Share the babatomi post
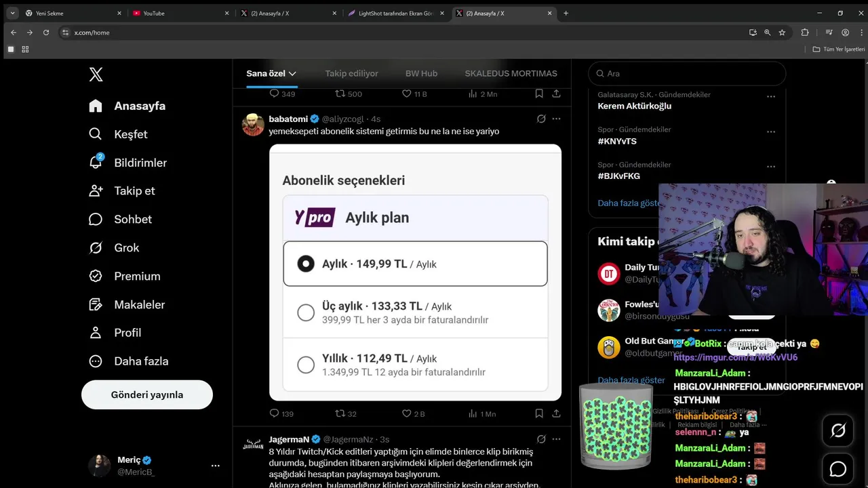868x488 pixels. click(557, 413)
